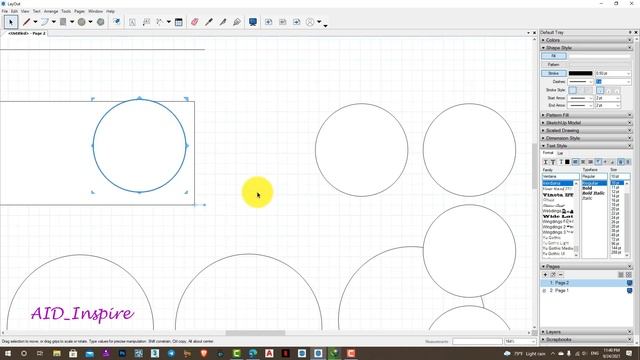
Task: Insert a Table with the Table tool
Action: click(x=178, y=22)
